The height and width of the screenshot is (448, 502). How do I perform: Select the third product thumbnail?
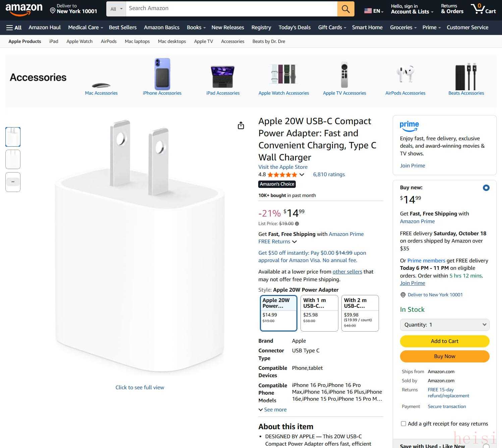point(13,182)
